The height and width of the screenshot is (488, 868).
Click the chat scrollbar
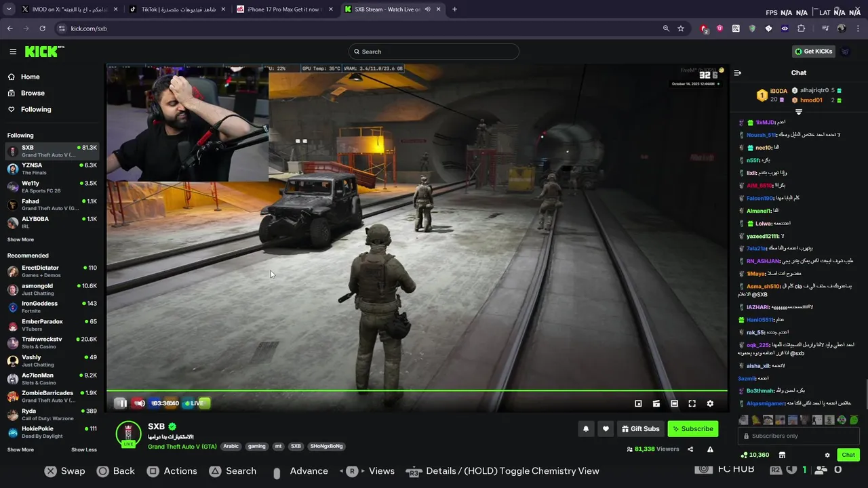[x=866, y=393]
